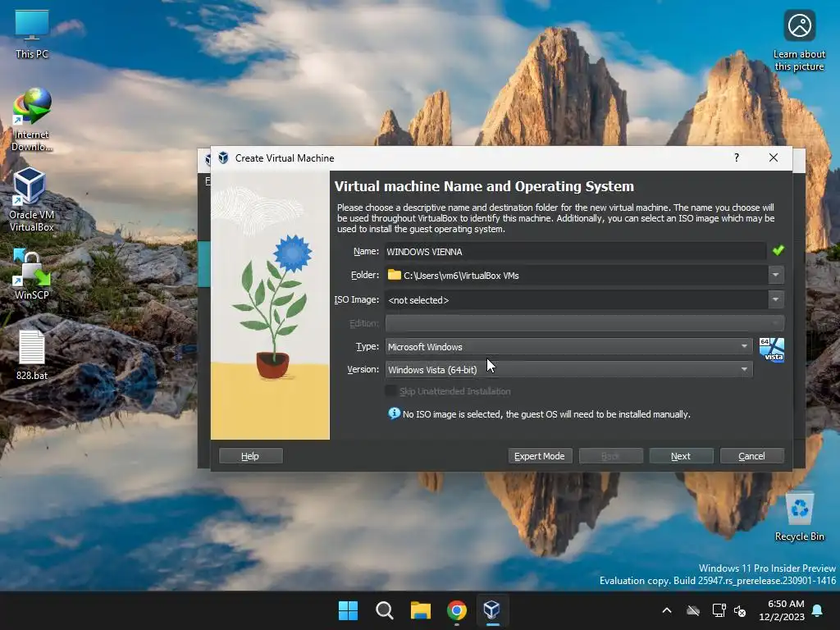Viewport: 840px width, 630px height.
Task: Open Internet Download Manager desktop shortcut
Action: tap(32, 120)
